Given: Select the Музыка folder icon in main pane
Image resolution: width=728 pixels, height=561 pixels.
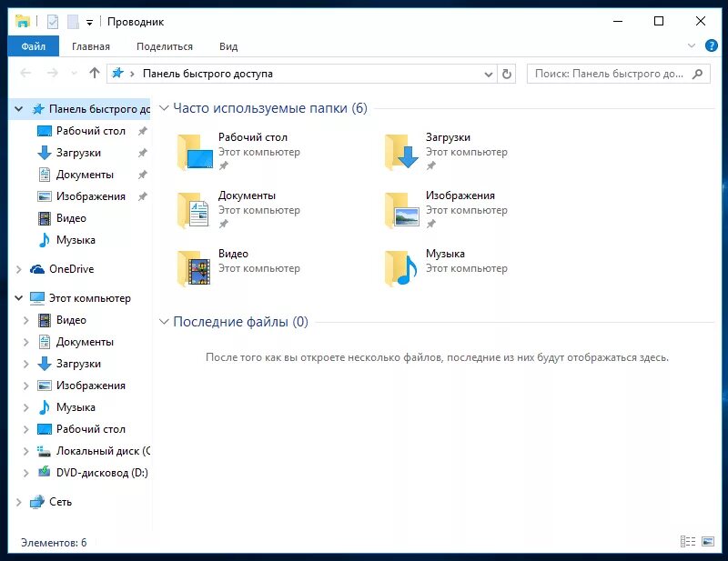Looking at the screenshot, I should tap(402, 268).
